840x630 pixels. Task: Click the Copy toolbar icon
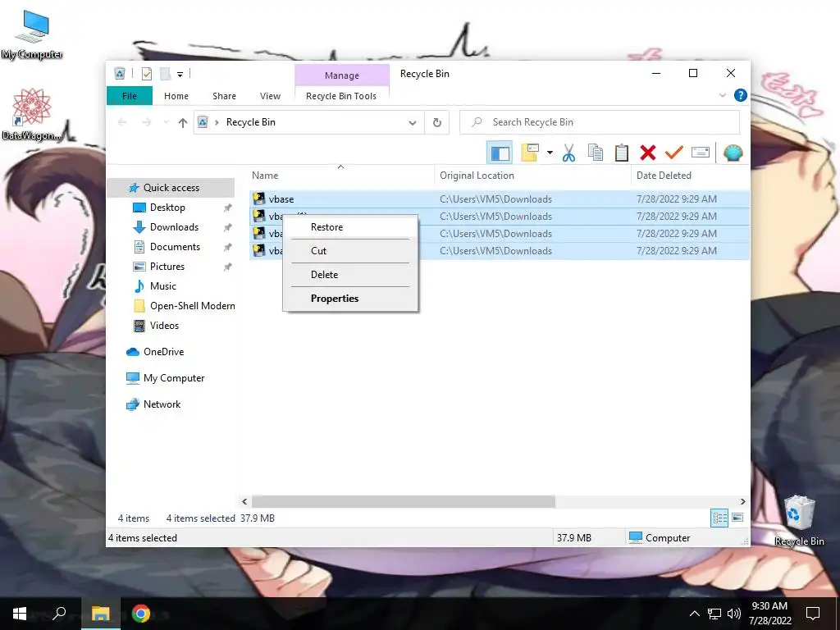coord(596,153)
